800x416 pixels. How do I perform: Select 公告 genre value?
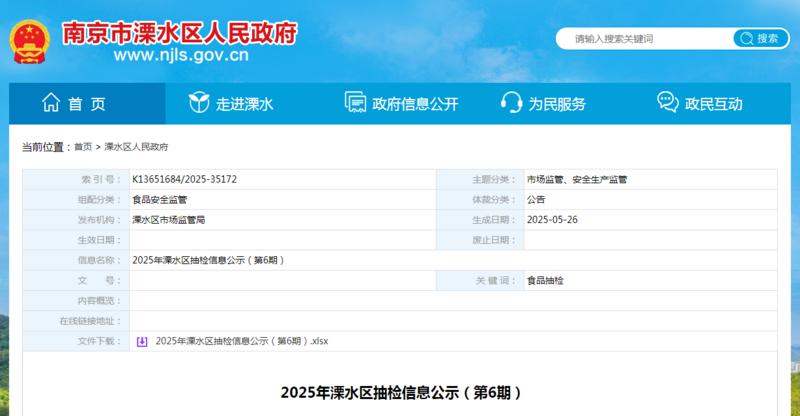[x=536, y=200]
